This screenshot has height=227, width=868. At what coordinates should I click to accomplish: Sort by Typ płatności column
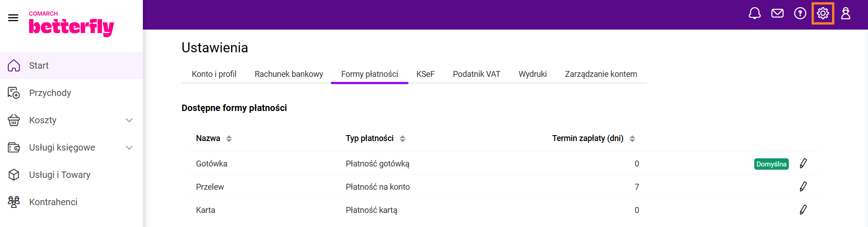pos(403,139)
